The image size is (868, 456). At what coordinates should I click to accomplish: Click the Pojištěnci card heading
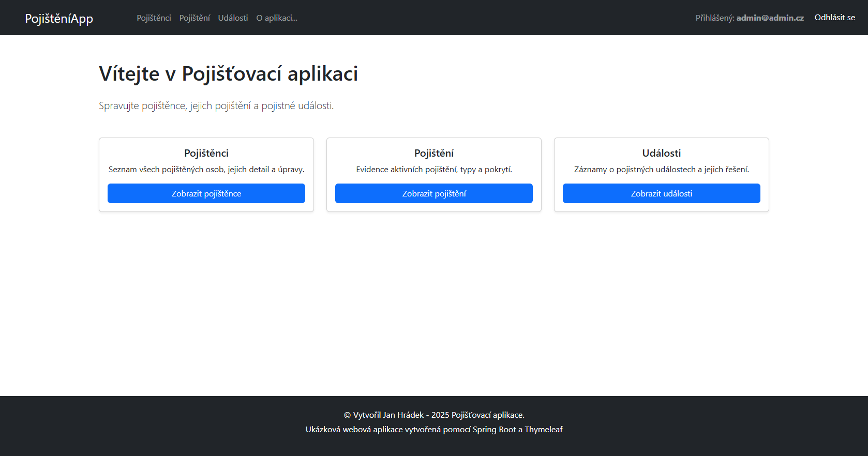206,153
